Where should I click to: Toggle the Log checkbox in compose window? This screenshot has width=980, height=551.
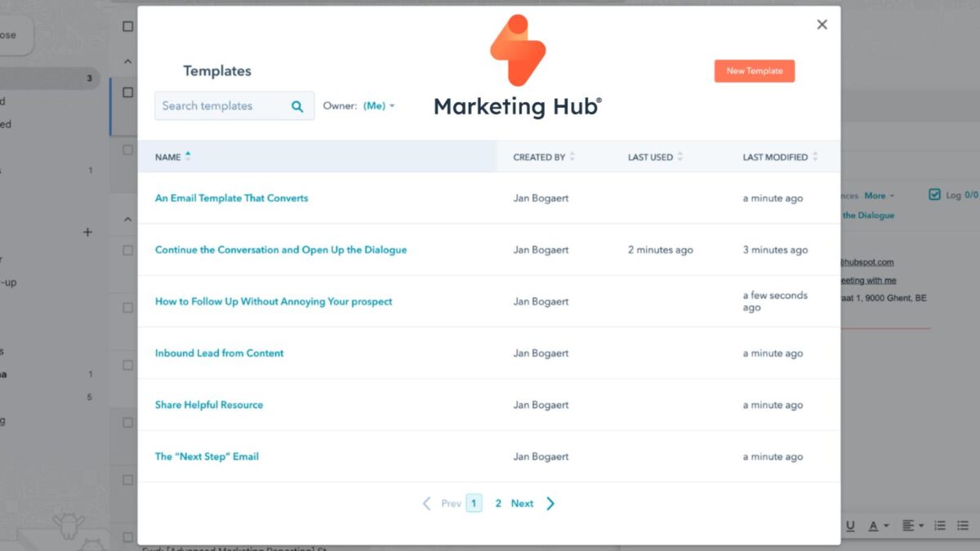(935, 194)
